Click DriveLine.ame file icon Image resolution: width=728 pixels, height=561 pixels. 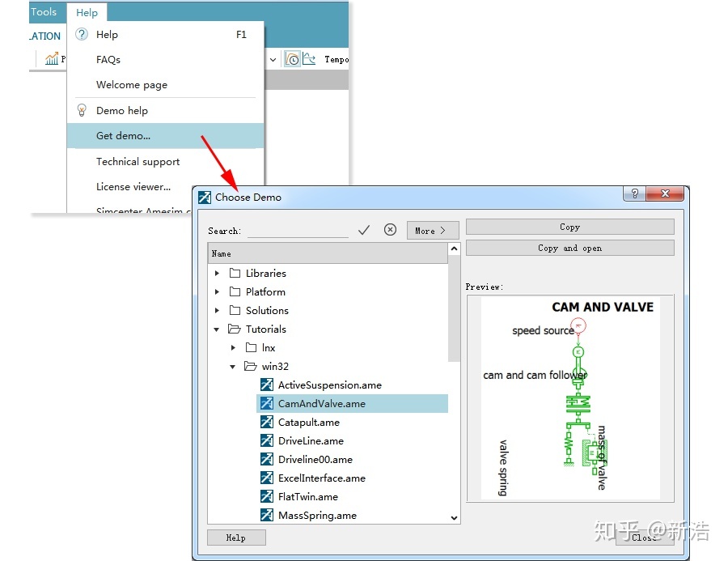266,440
